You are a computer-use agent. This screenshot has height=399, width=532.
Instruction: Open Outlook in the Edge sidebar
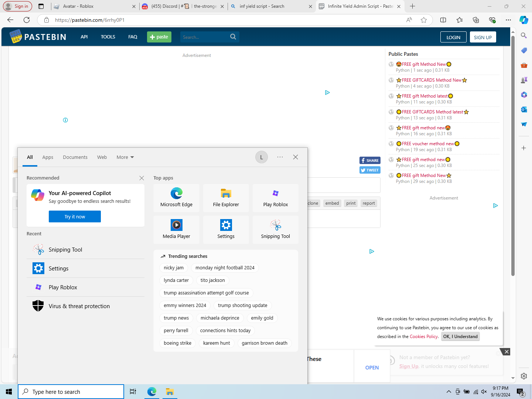click(524, 109)
